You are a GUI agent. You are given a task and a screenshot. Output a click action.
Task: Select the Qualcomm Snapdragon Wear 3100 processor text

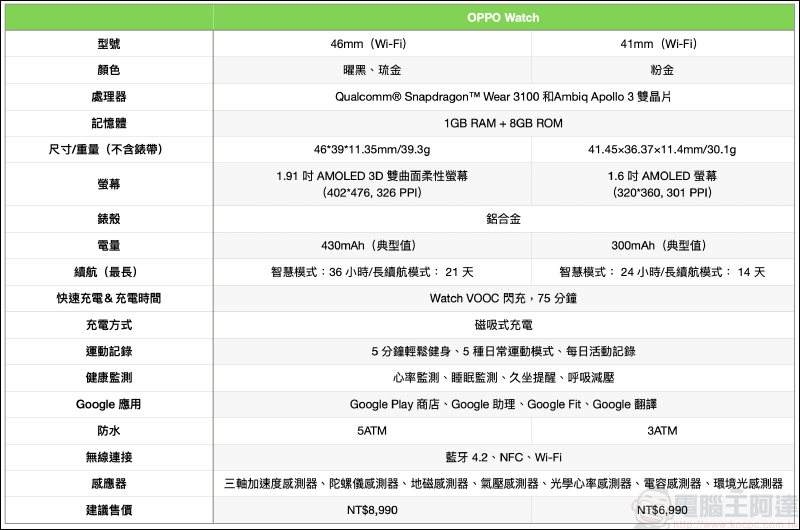[x=503, y=97]
